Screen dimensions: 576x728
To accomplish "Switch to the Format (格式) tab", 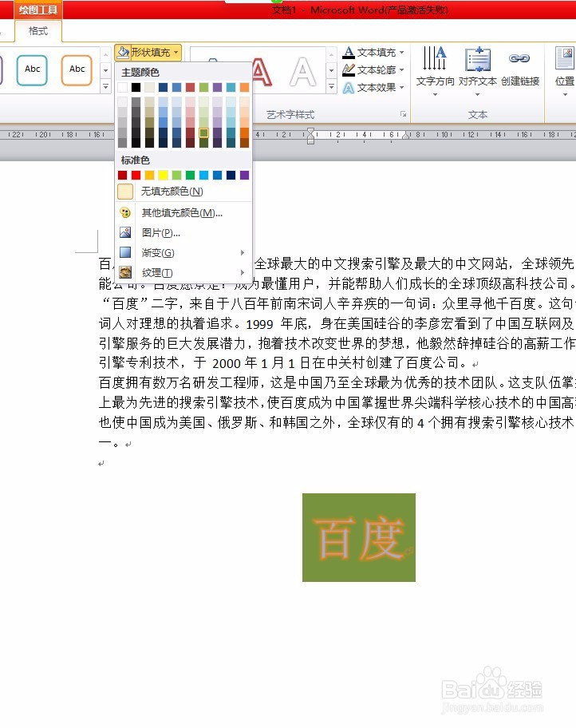I will click(x=38, y=31).
